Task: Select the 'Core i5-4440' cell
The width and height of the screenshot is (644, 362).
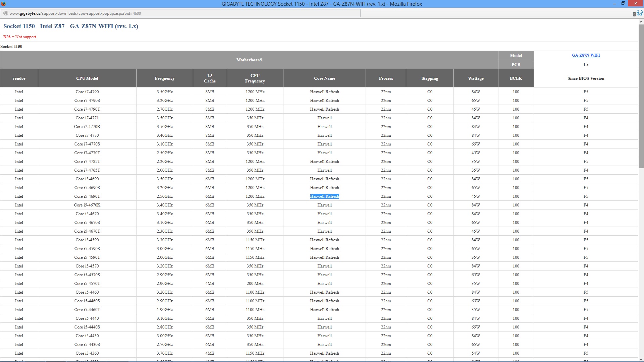Action: 87,318
